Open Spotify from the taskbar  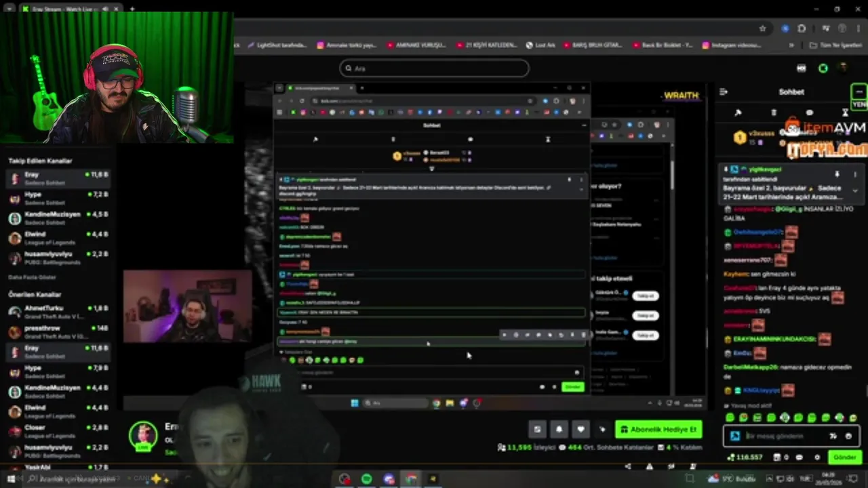(367, 479)
